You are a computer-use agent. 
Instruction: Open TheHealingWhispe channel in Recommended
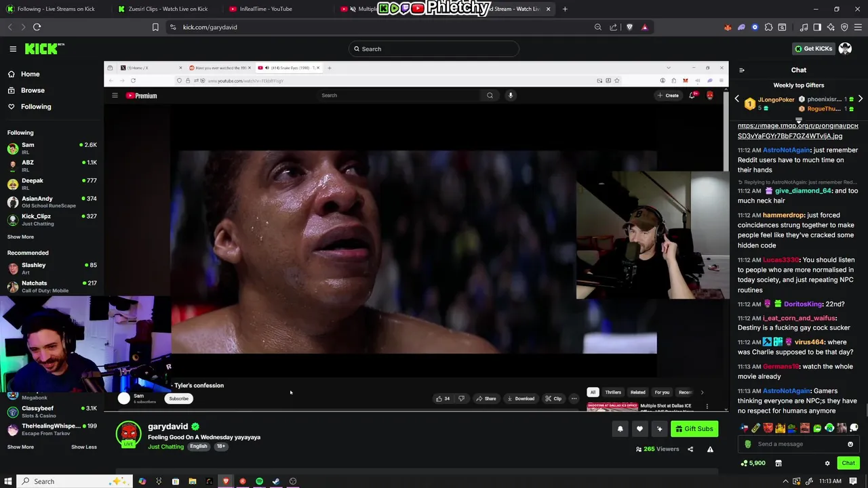[x=52, y=429]
